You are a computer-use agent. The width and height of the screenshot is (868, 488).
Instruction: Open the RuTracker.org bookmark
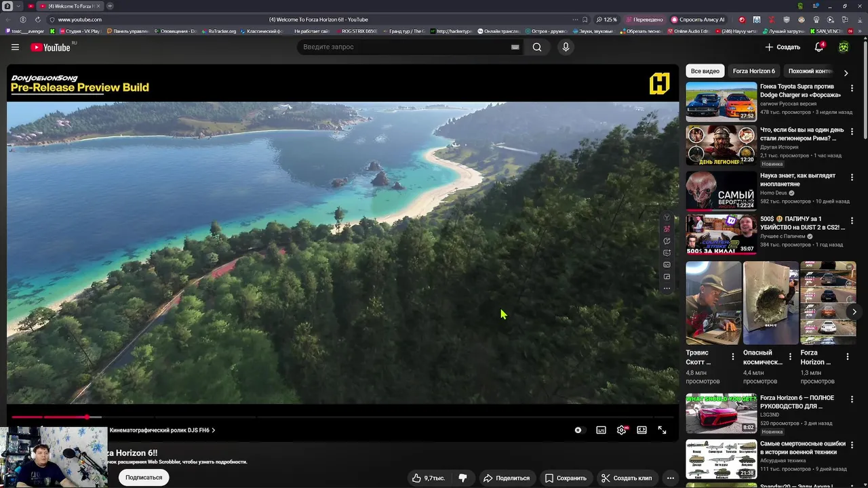pyautogui.click(x=218, y=31)
